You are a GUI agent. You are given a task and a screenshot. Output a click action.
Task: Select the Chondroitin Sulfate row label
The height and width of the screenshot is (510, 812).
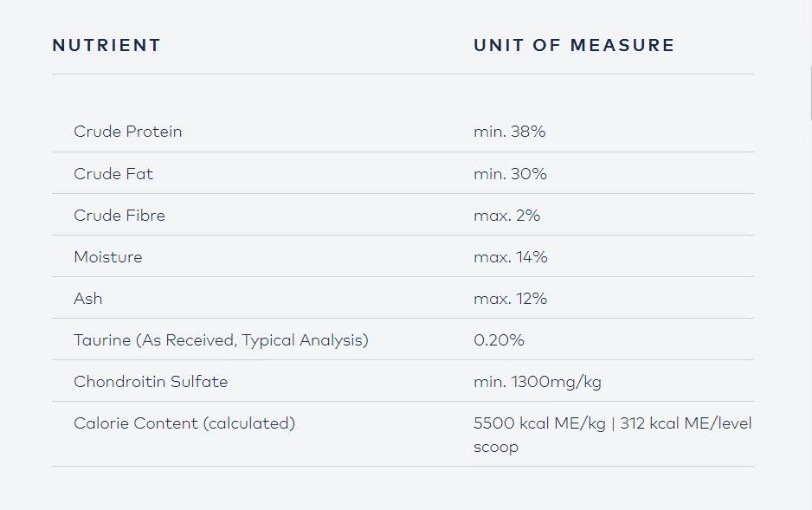pos(151,382)
